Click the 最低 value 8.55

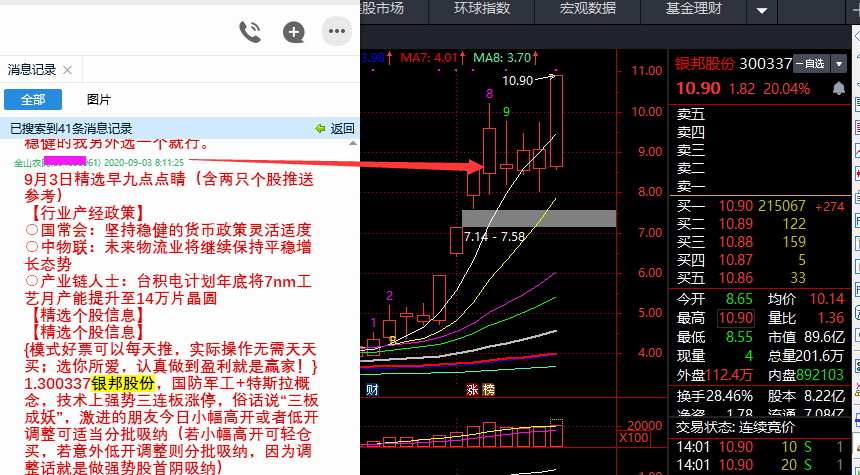pos(740,336)
